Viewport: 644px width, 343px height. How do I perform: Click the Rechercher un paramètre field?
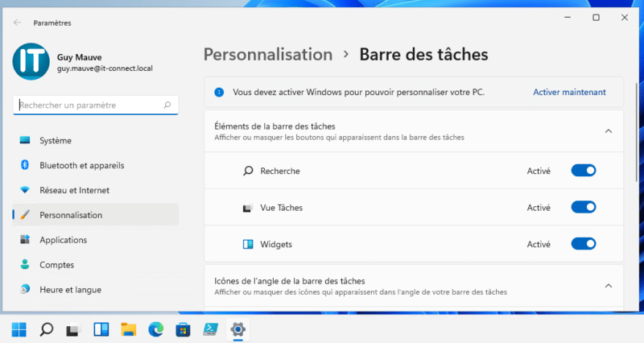point(96,105)
